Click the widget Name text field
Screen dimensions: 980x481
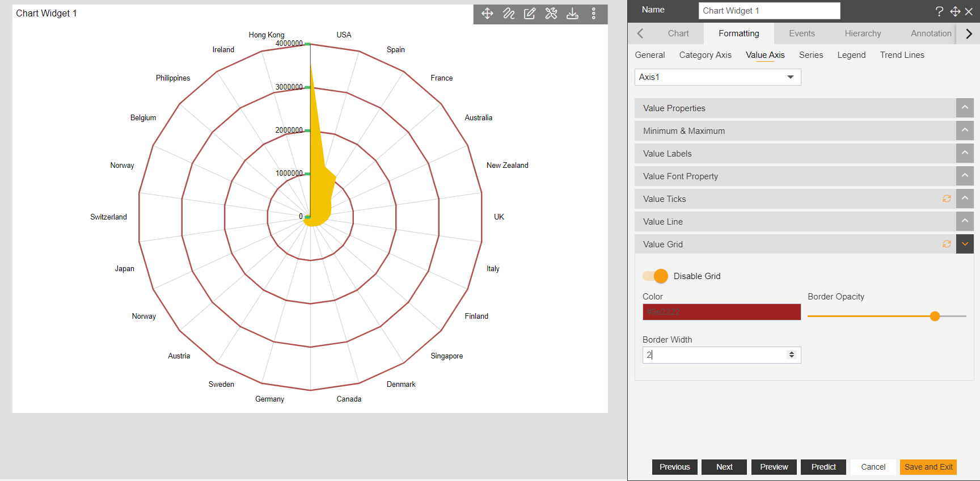pyautogui.click(x=769, y=11)
